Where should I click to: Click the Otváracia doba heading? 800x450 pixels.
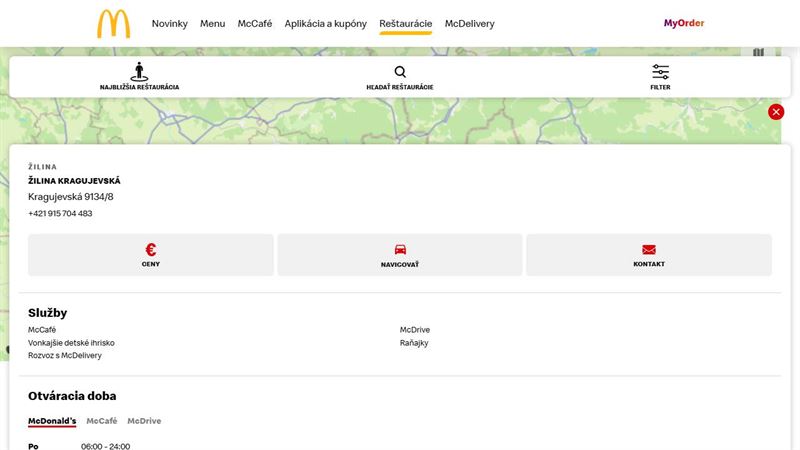[x=72, y=396]
